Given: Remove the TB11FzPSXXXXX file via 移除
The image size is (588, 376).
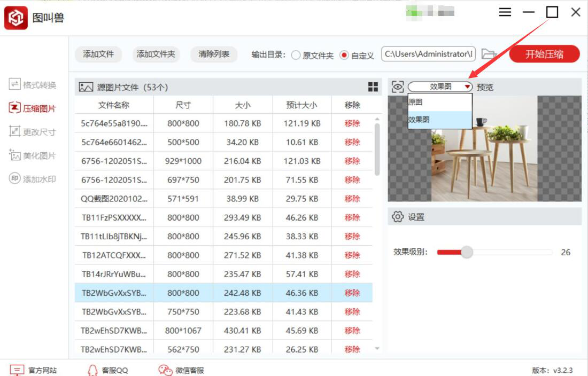Looking at the screenshot, I should coord(352,217).
